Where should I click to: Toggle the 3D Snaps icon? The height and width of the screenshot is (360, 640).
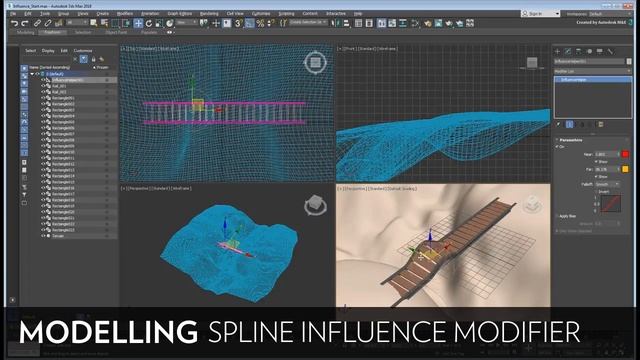[x=238, y=23]
